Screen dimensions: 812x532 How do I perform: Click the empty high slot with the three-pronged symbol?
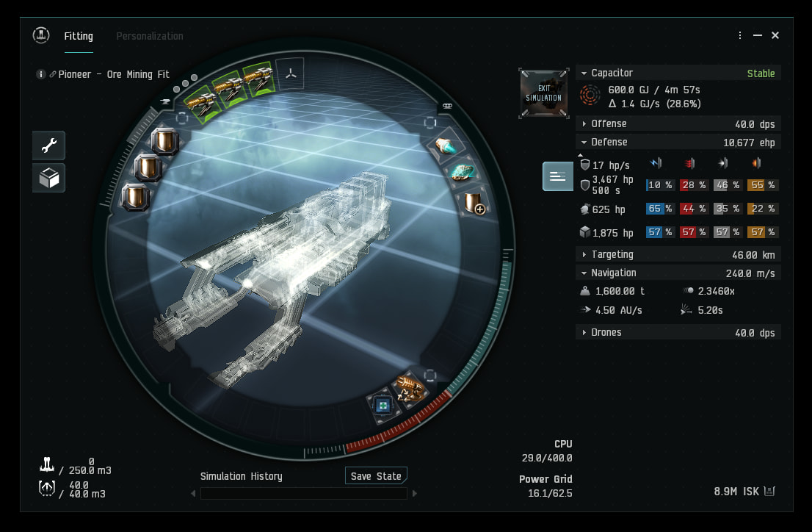point(291,74)
